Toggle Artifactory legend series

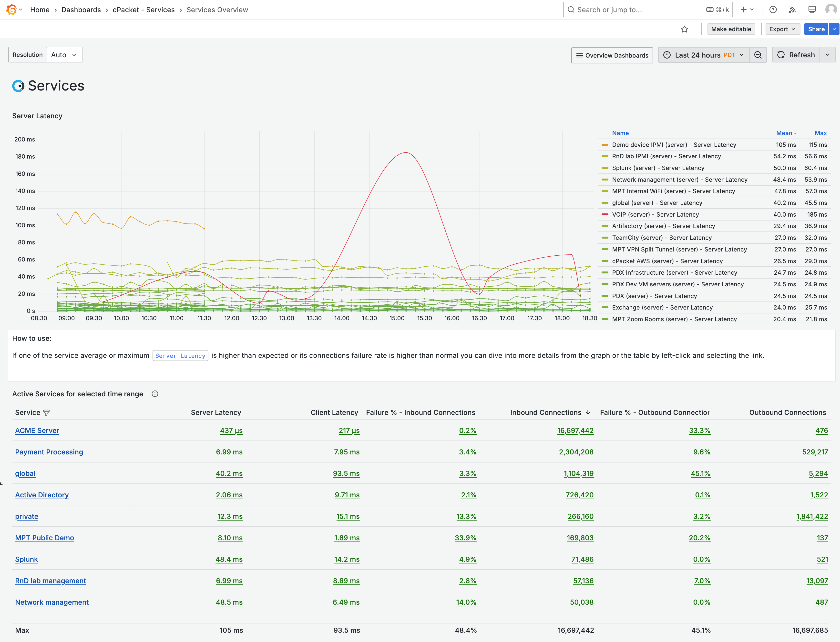(x=663, y=226)
